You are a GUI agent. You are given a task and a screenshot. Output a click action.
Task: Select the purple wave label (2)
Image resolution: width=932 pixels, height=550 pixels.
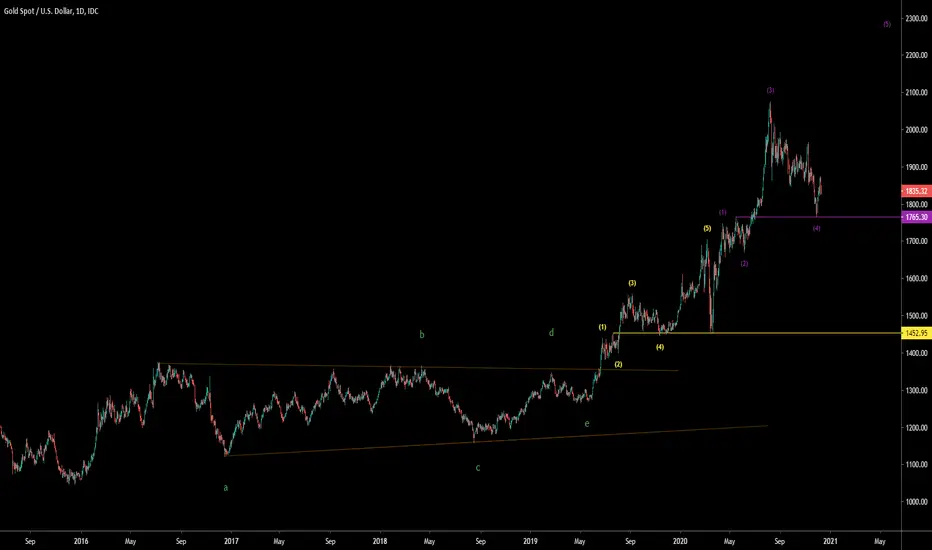point(744,263)
